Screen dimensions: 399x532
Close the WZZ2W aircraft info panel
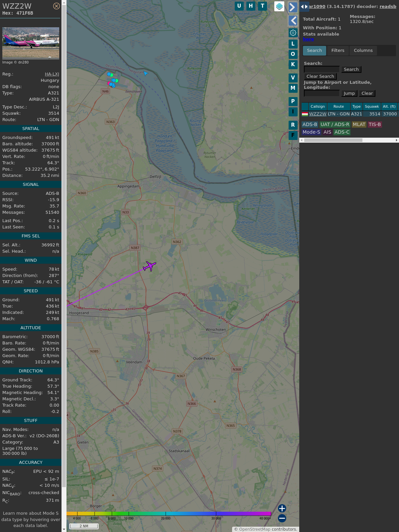(57, 6)
